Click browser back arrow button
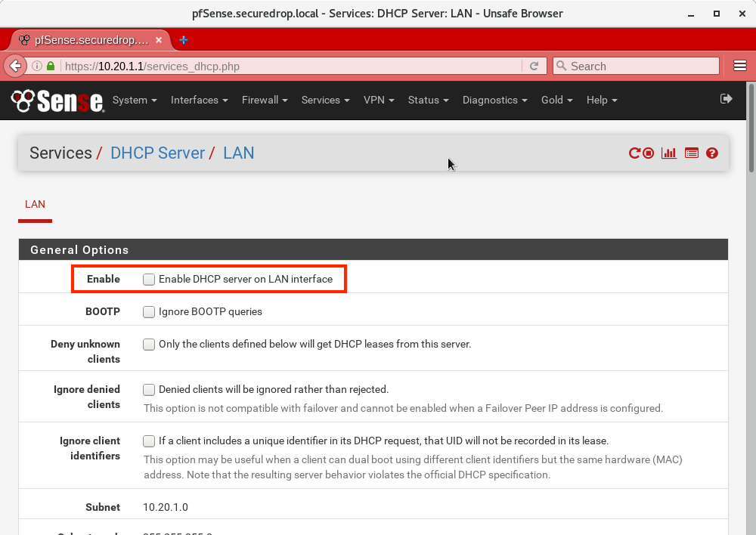This screenshot has height=535, width=756. 15,66
